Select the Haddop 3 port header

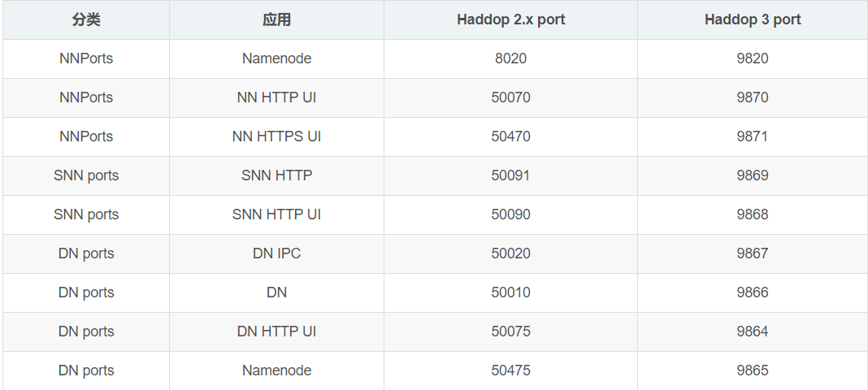pos(753,20)
